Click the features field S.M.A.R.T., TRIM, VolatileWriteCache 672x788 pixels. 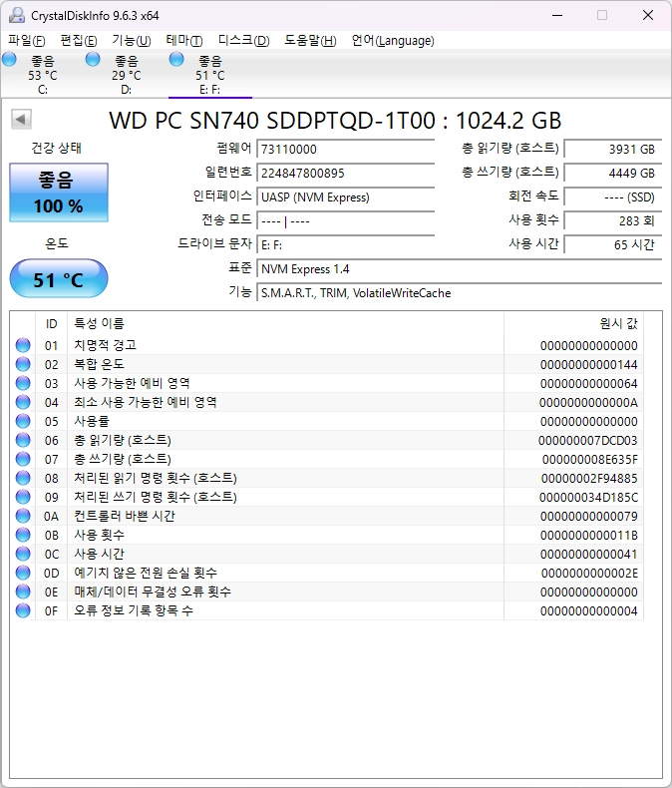pyautogui.click(x=459, y=293)
